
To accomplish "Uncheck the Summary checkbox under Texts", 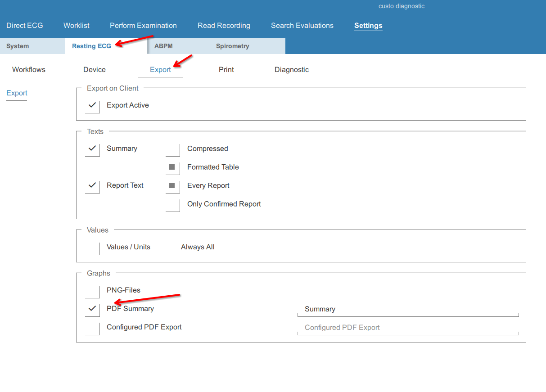I will (x=92, y=149).
